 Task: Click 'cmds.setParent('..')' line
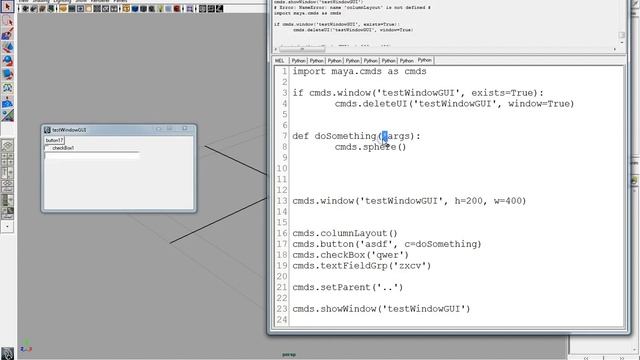point(348,287)
